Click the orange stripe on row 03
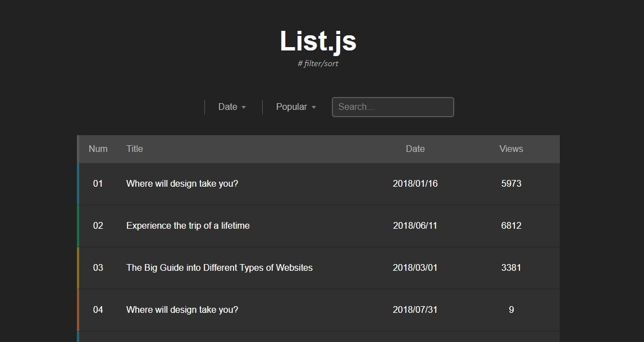644x342 pixels. [x=79, y=267]
